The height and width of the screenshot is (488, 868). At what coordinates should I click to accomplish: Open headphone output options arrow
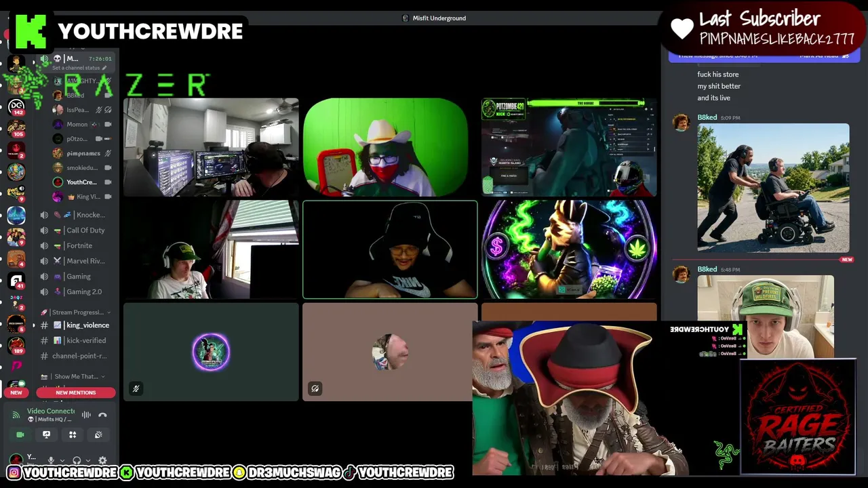[x=88, y=461]
